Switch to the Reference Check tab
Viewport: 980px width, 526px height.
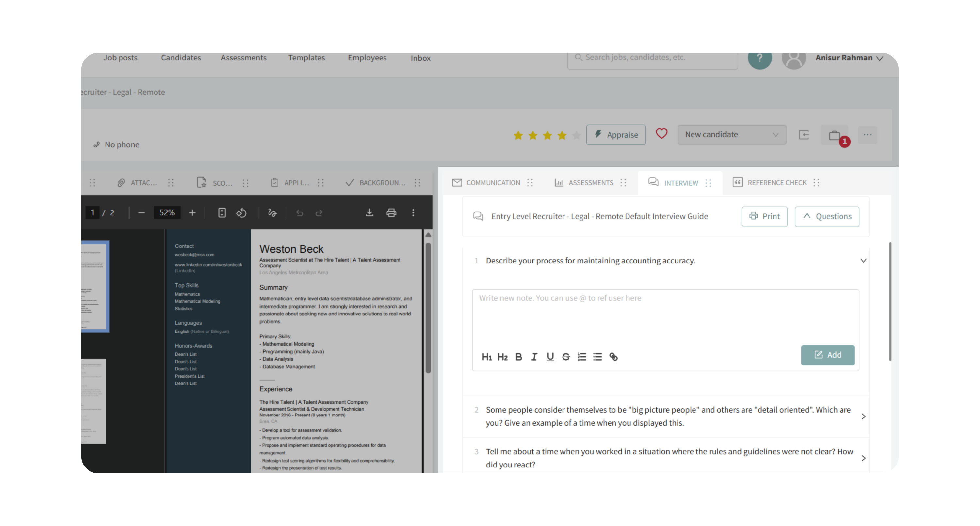coord(776,183)
